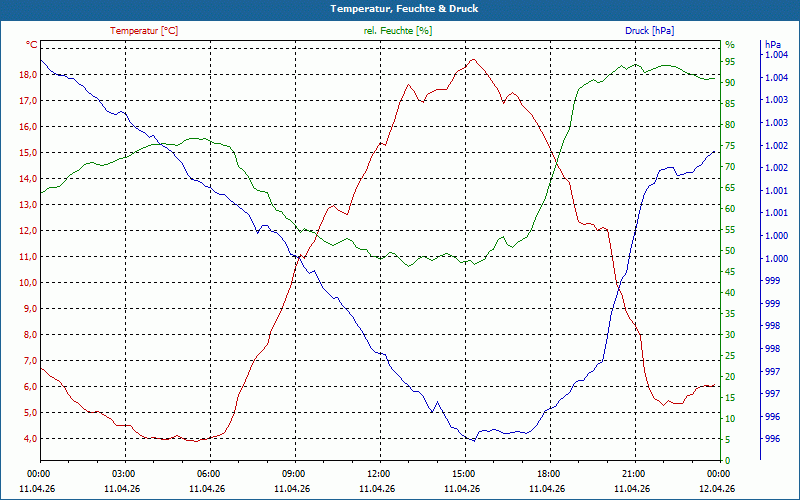Image resolution: width=800 pixels, height=500 pixels.
Task: Click green humidity axis value 80
Action: click(x=730, y=124)
